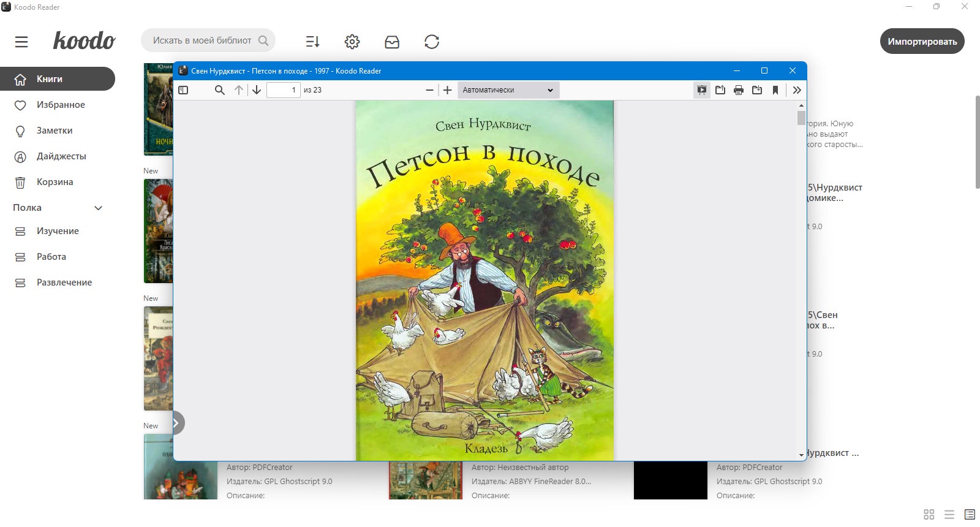Expand the secondary tools double-chevron menu
The height and width of the screenshot is (527, 980).
797,90
